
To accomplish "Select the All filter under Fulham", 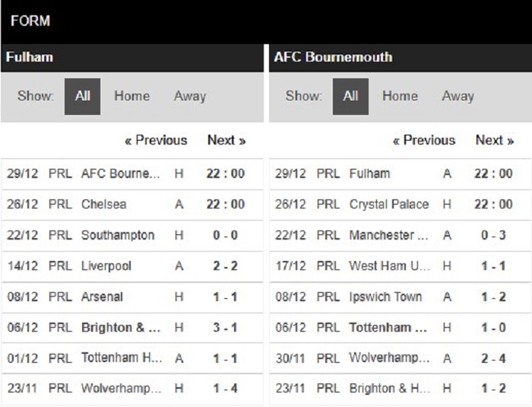I will (x=82, y=97).
